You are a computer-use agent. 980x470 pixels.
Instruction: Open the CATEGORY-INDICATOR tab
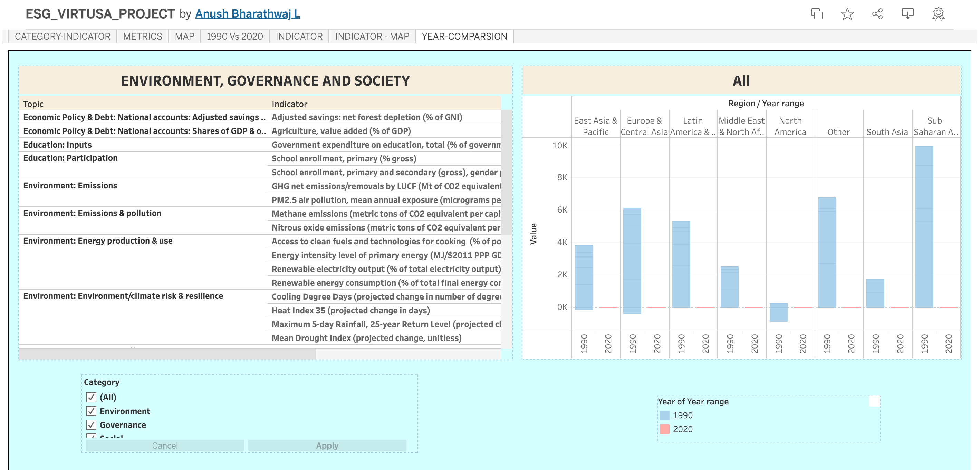coord(63,37)
